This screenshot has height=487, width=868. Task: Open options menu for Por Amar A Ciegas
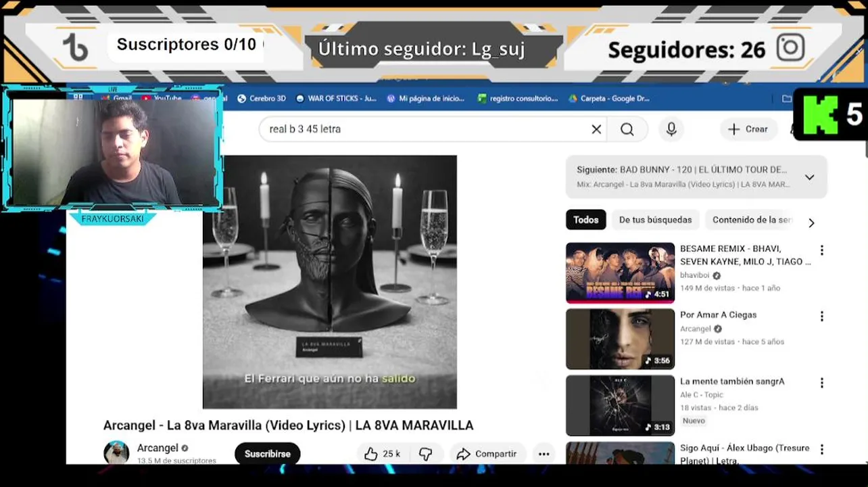coord(822,317)
